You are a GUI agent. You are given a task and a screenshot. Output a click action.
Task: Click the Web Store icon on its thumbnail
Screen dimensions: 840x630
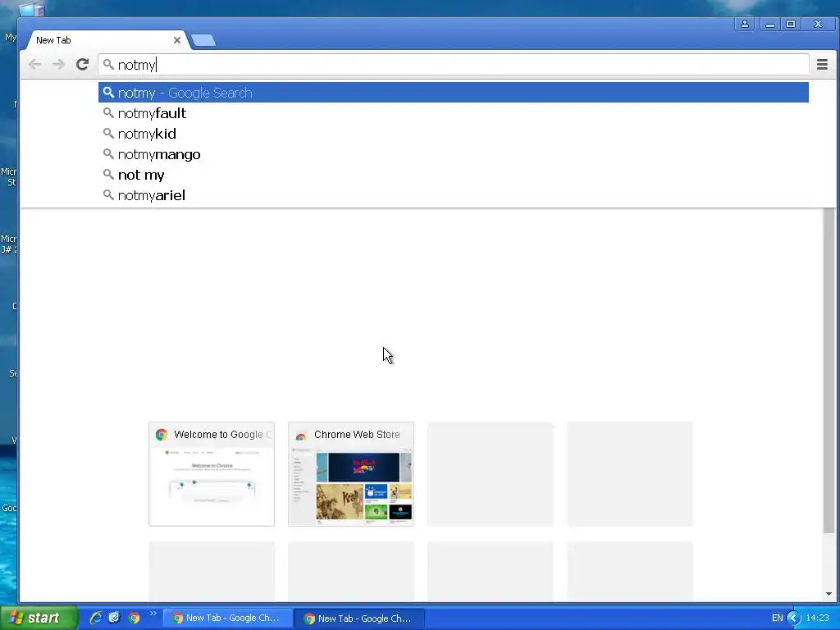(300, 436)
